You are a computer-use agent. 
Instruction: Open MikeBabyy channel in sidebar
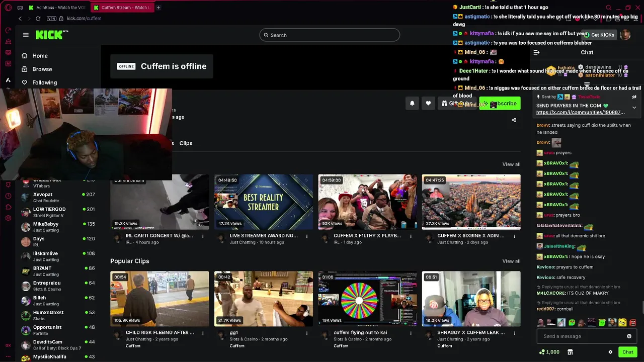pos(58,227)
